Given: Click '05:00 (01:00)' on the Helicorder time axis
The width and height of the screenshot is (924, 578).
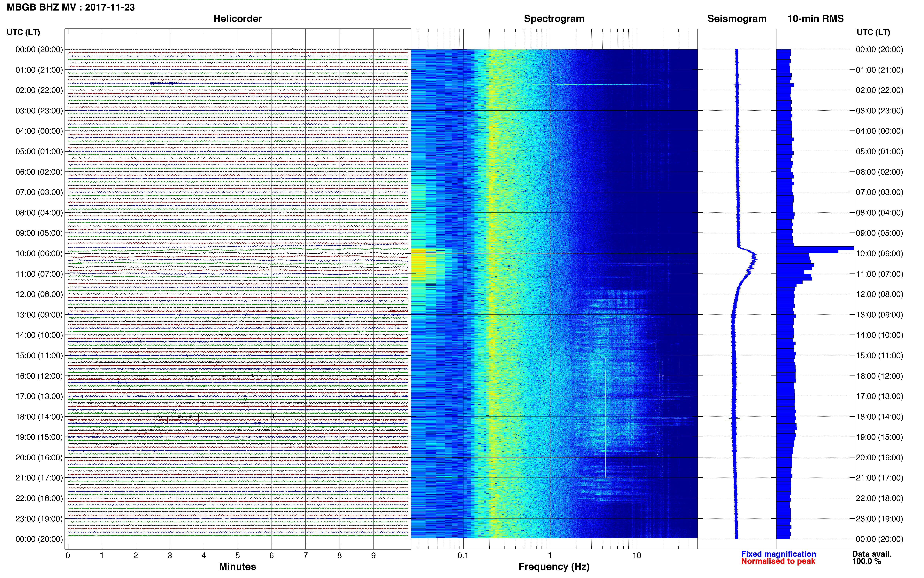Looking at the screenshot, I should click(x=39, y=151).
